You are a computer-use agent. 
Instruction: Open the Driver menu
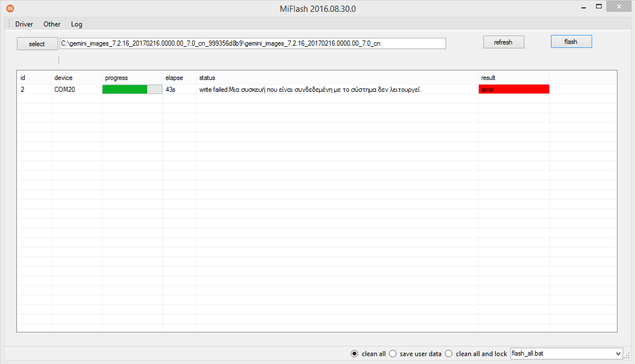click(x=24, y=24)
